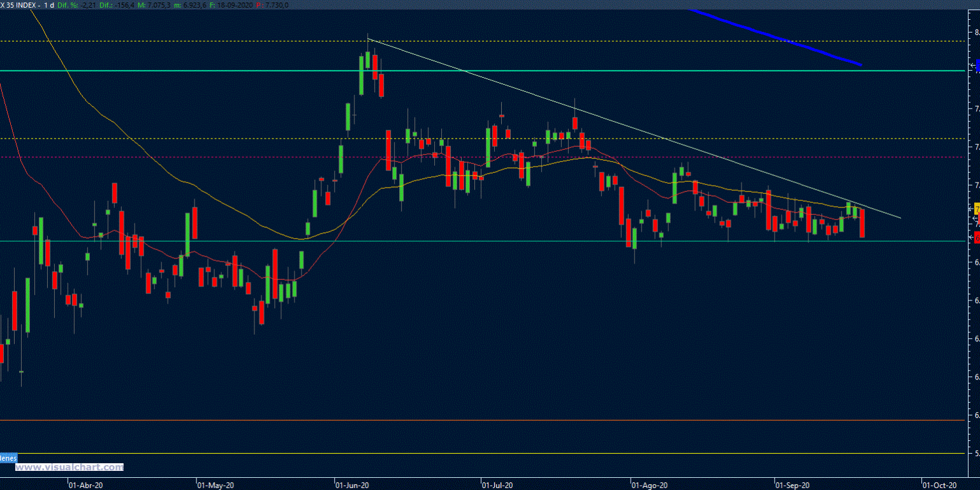Click the yellow price tag on right axis
This screenshot has height=490, width=980.
pyautogui.click(x=977, y=209)
